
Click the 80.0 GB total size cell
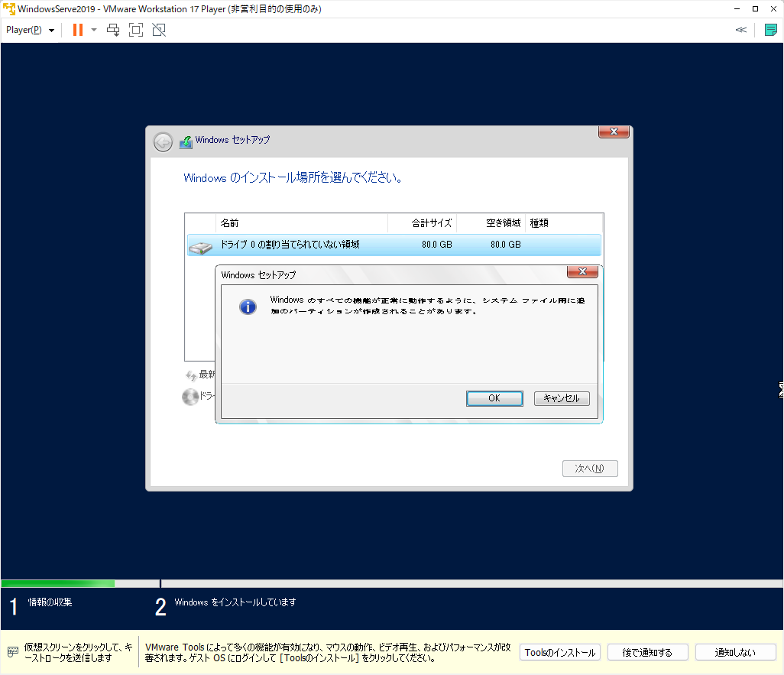tap(437, 245)
